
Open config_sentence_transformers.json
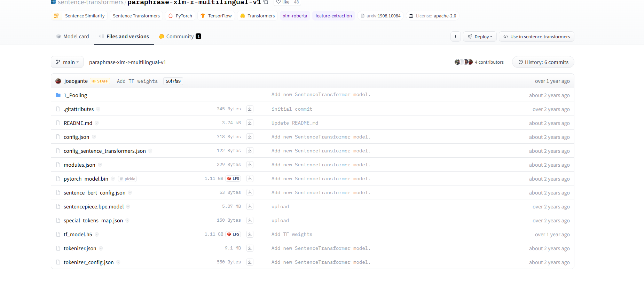point(105,151)
